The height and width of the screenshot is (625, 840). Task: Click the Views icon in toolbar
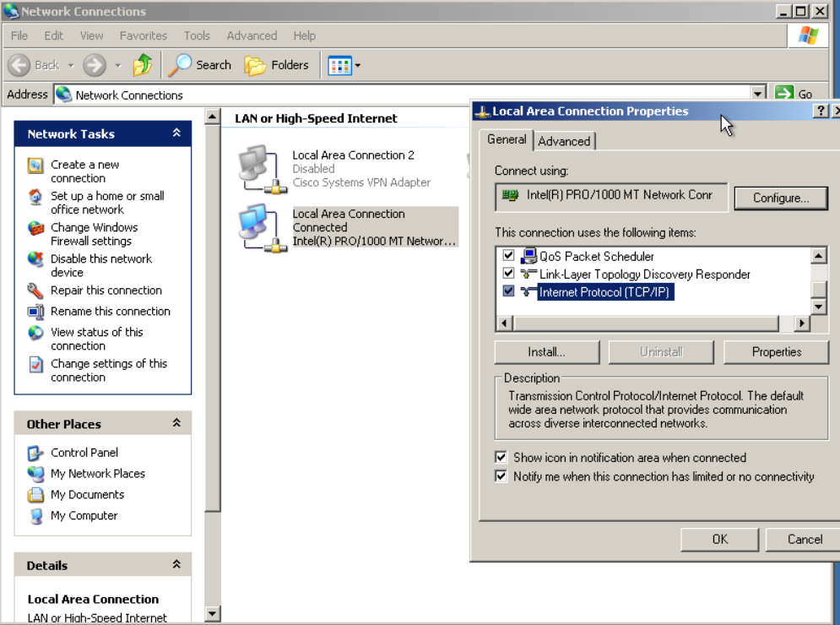339,65
